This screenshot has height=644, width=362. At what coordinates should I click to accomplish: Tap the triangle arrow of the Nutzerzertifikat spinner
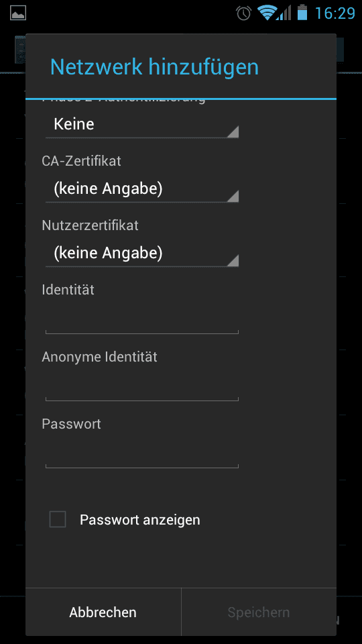click(233, 261)
